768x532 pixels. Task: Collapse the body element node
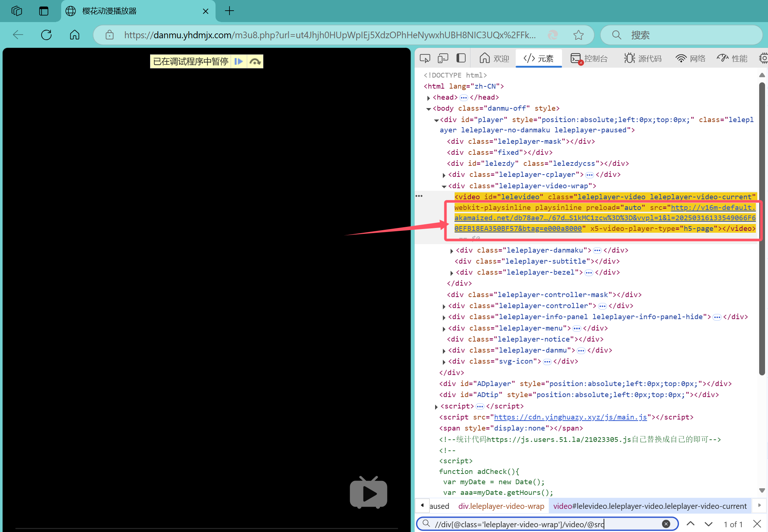click(x=429, y=109)
